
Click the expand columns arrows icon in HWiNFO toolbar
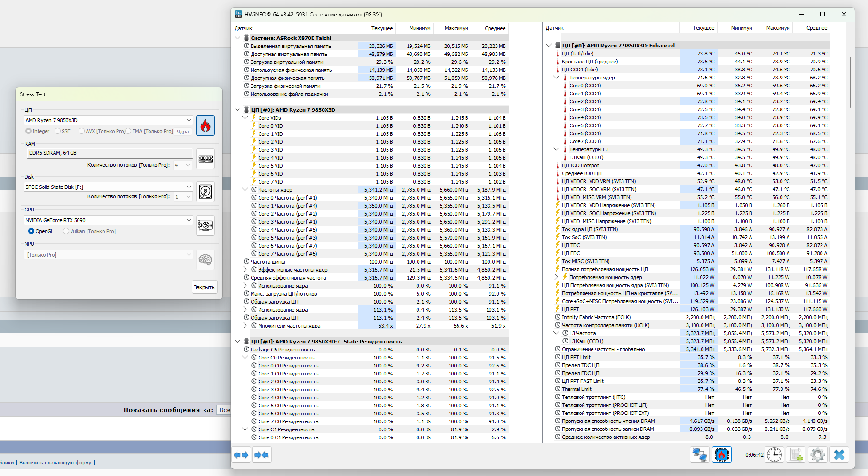[241, 455]
